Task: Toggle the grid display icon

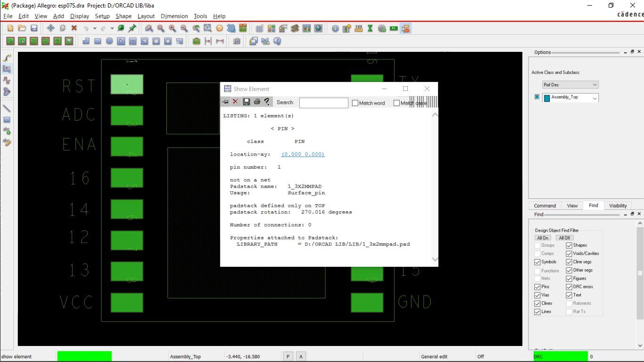Action: click(x=260, y=28)
